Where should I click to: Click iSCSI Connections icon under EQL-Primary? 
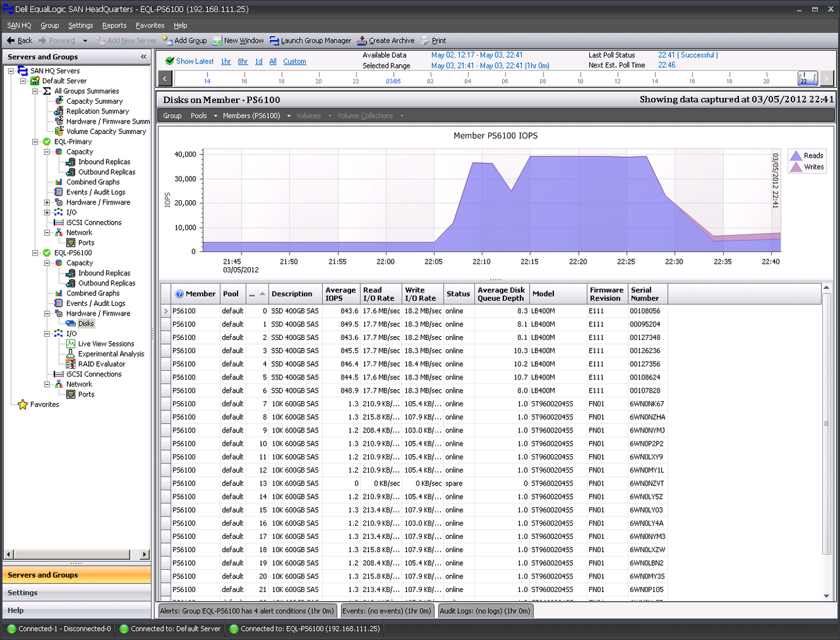click(x=59, y=223)
